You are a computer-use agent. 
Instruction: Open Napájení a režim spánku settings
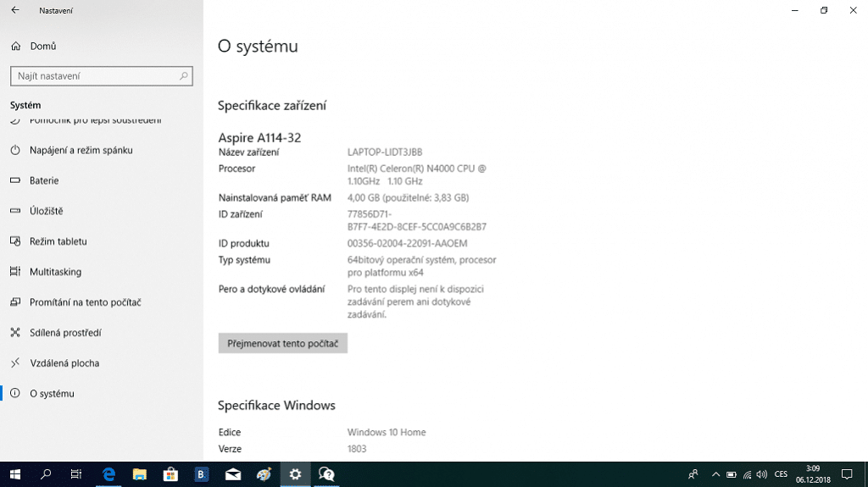[x=81, y=150]
